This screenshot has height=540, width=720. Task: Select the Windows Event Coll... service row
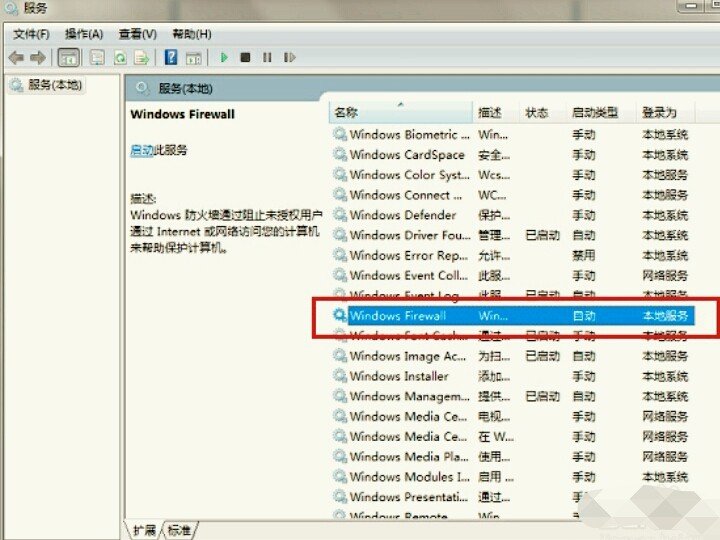[x=513, y=276]
